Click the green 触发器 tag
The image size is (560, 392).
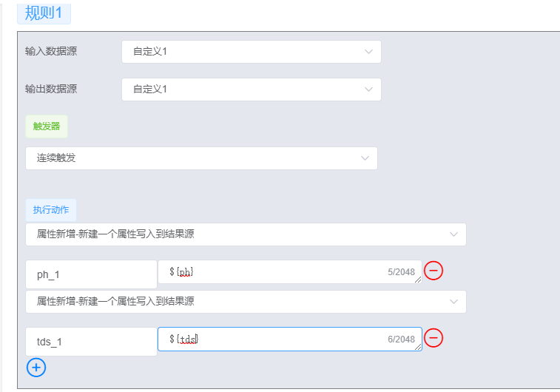pyautogui.click(x=46, y=126)
